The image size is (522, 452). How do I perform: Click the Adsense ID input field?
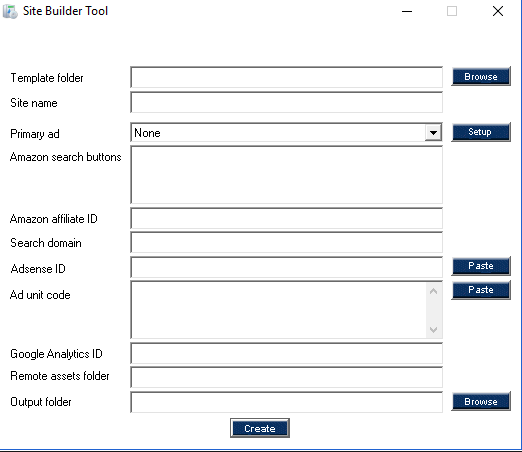click(286, 267)
